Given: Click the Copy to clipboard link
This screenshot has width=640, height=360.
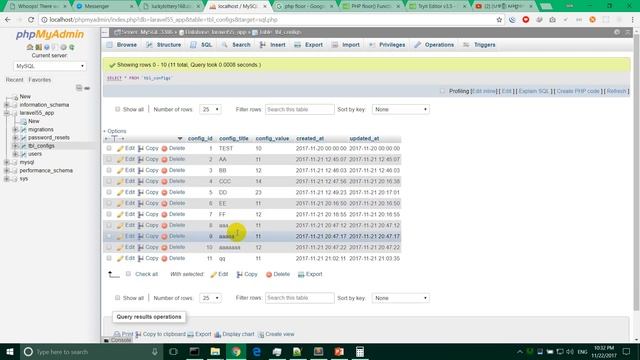Looking at the screenshot, I should pyautogui.click(x=160, y=334).
